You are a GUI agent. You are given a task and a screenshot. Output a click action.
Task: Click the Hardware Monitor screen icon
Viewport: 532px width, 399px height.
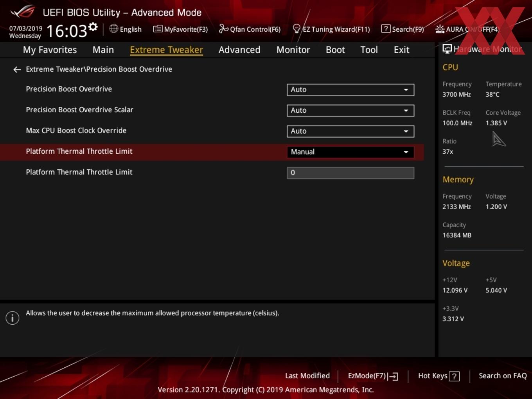pyautogui.click(x=447, y=49)
